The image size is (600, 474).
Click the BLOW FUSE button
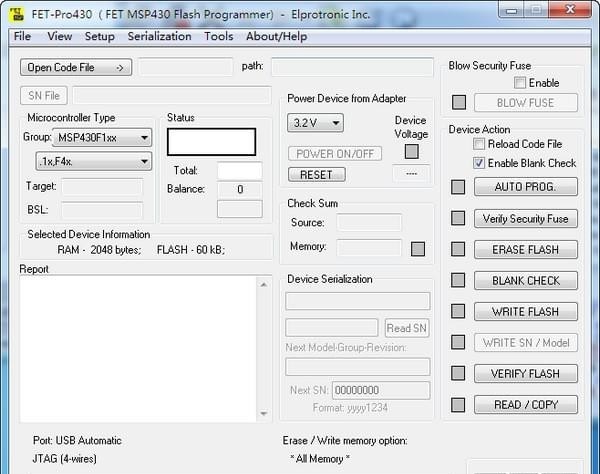point(526,103)
